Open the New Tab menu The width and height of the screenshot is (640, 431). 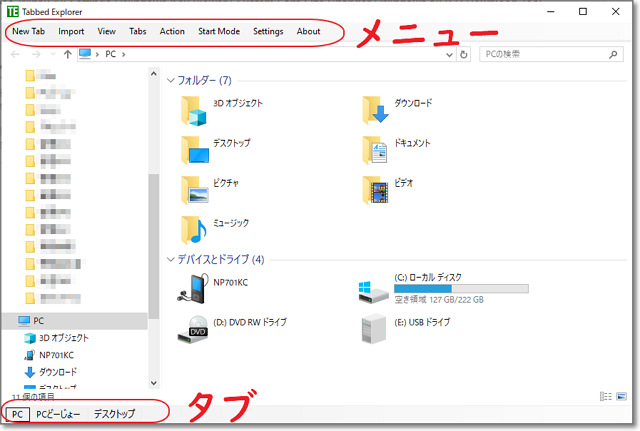point(28,31)
